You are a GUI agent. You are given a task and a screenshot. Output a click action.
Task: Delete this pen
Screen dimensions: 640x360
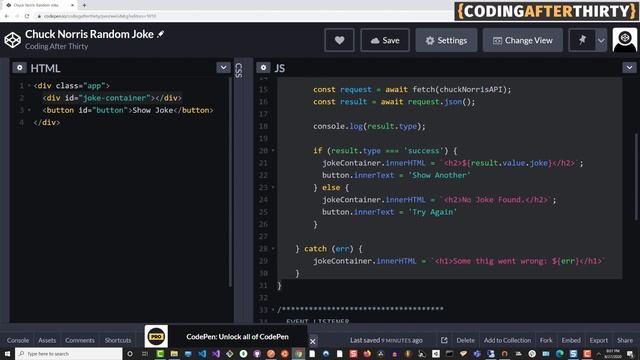click(x=465, y=340)
